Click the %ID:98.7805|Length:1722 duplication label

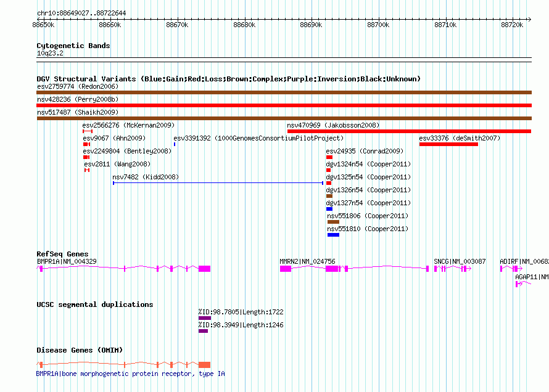(x=241, y=312)
